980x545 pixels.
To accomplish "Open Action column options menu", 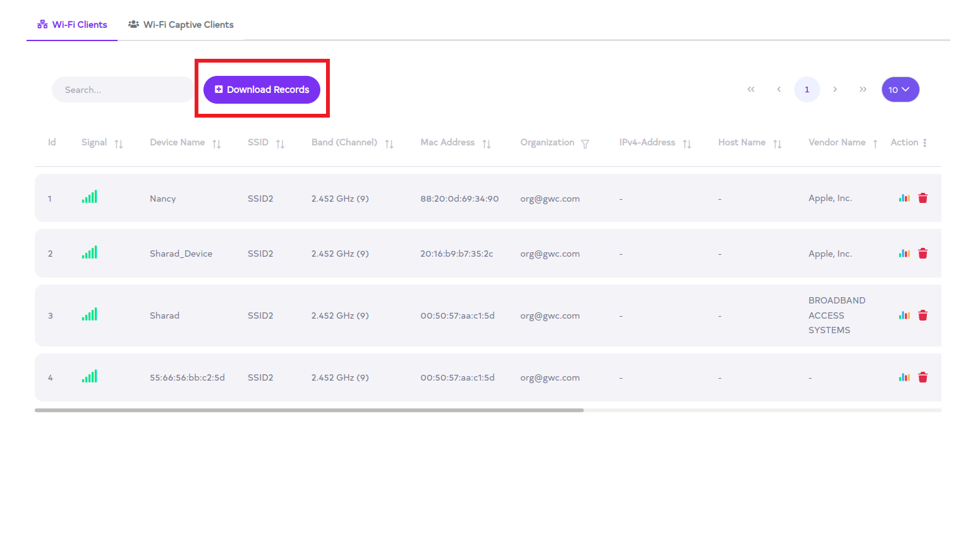I will pos(925,143).
